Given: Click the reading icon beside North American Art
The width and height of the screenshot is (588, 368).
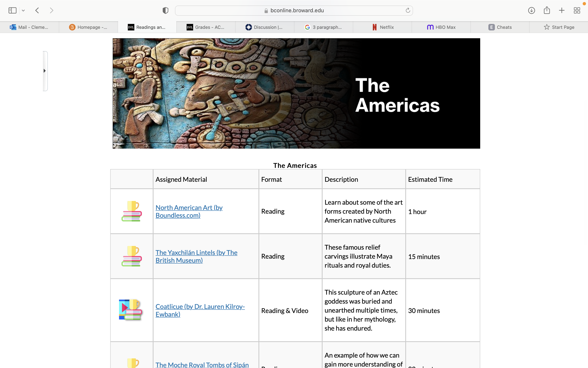Looking at the screenshot, I should point(131,211).
